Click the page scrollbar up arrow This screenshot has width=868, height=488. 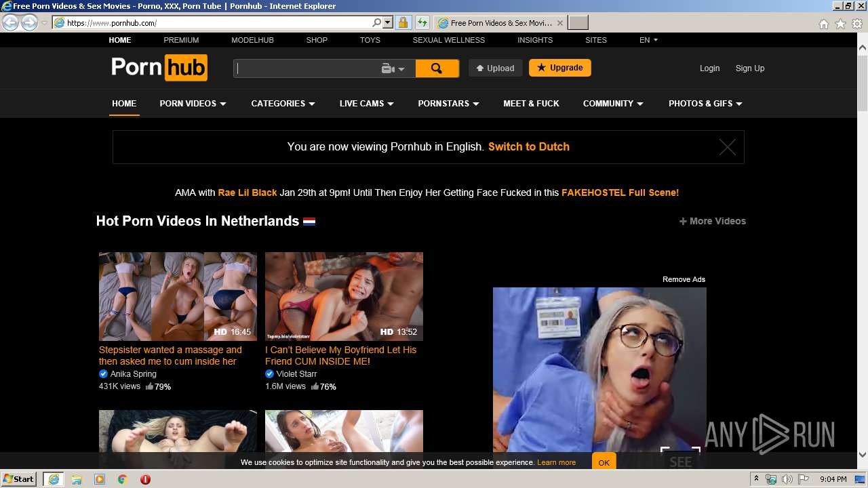pos(863,48)
